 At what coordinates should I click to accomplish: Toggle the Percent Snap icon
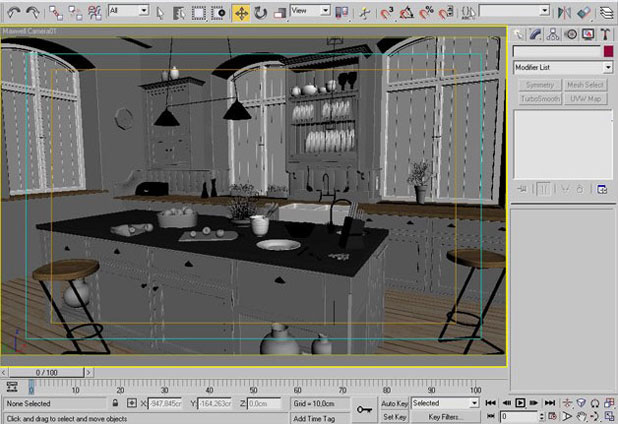[x=426, y=13]
